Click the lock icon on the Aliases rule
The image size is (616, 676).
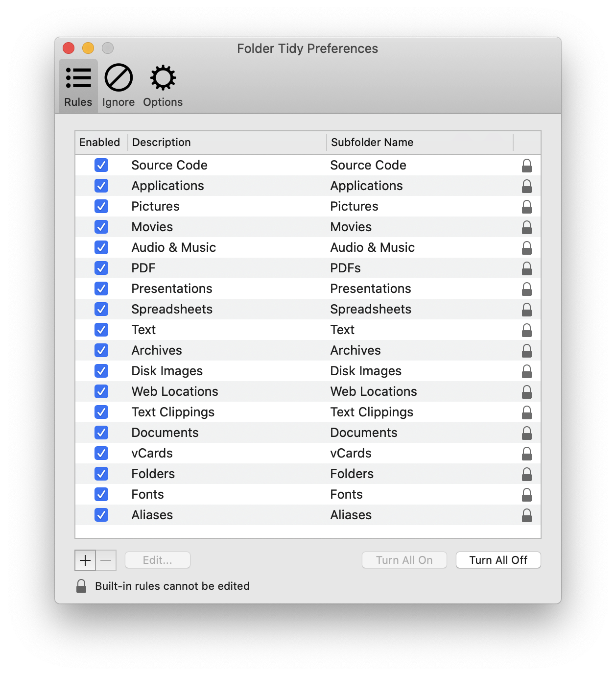(x=527, y=515)
